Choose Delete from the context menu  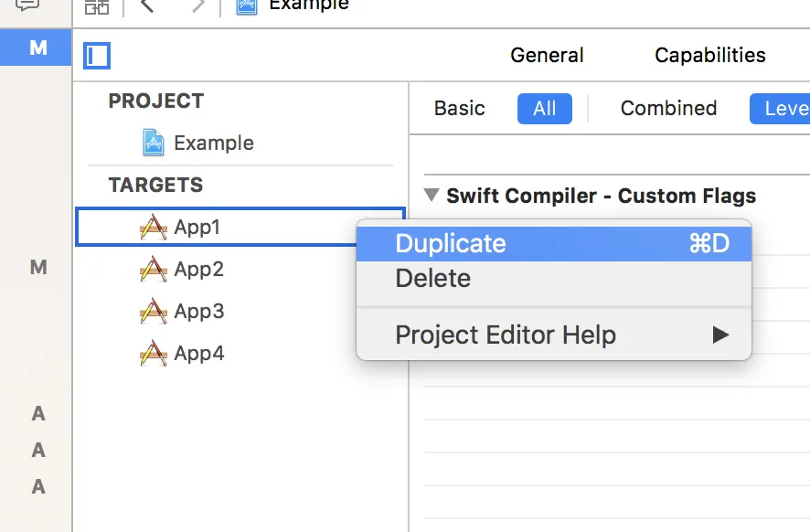coord(432,279)
